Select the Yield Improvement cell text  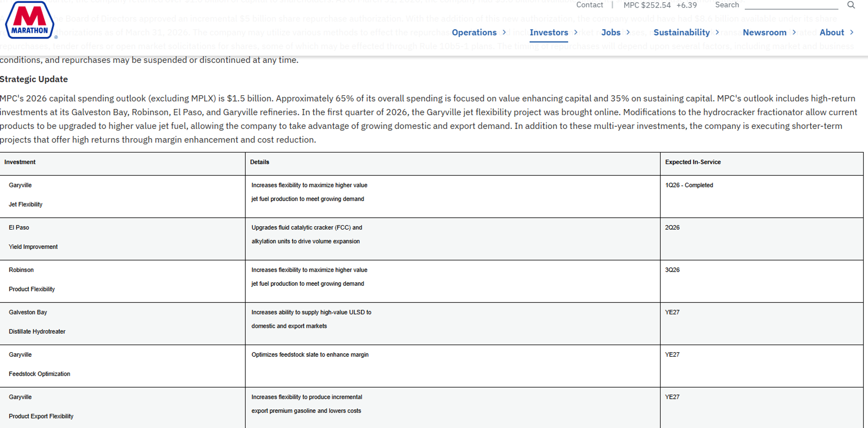(x=33, y=247)
